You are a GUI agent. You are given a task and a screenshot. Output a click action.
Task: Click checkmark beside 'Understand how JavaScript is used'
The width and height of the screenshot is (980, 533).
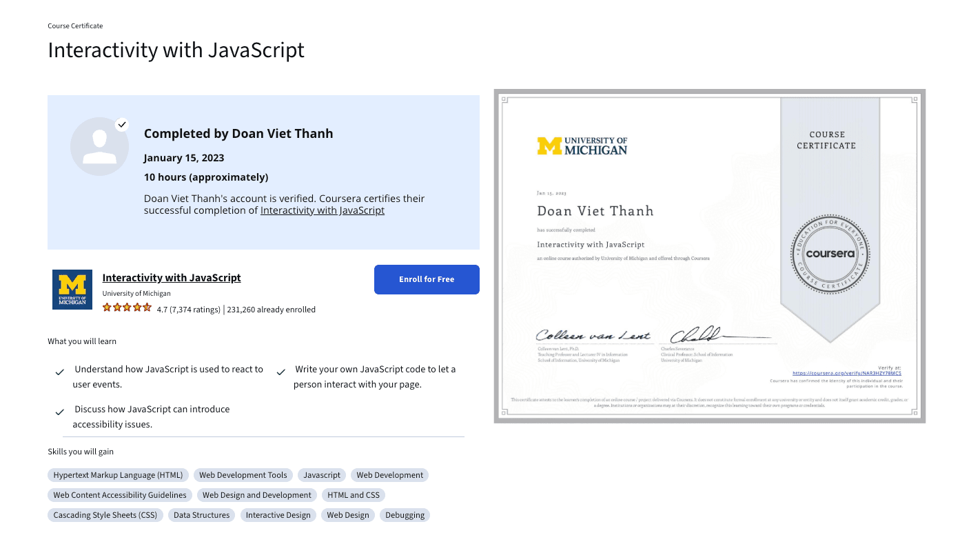[60, 372]
